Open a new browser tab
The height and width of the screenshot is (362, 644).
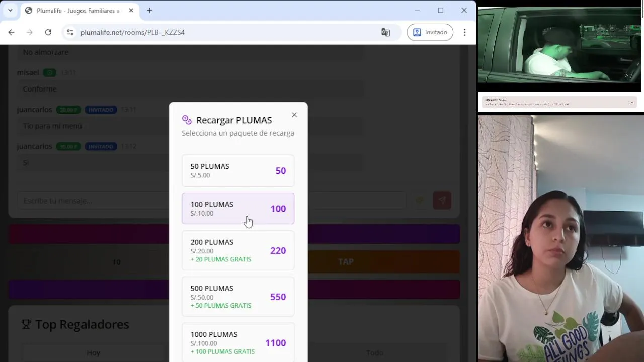[x=149, y=10]
